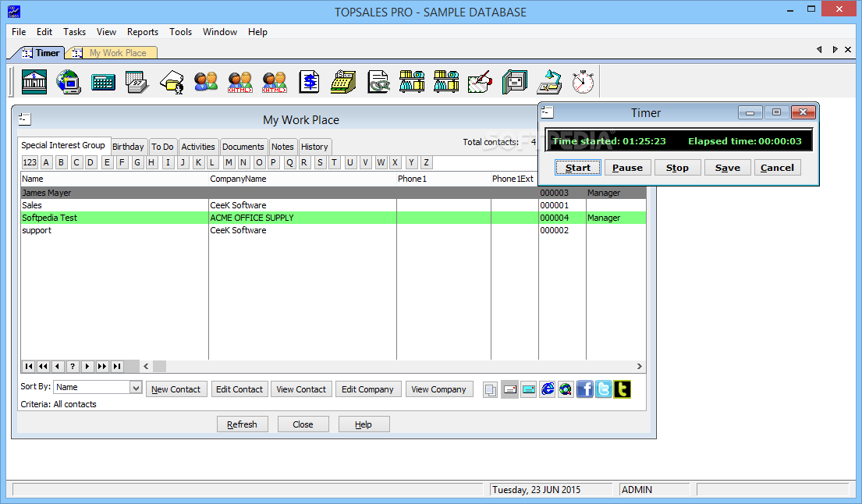The height and width of the screenshot is (504, 862).
Task: Click the horizontal scrollbar right arrow
Action: [x=640, y=366]
